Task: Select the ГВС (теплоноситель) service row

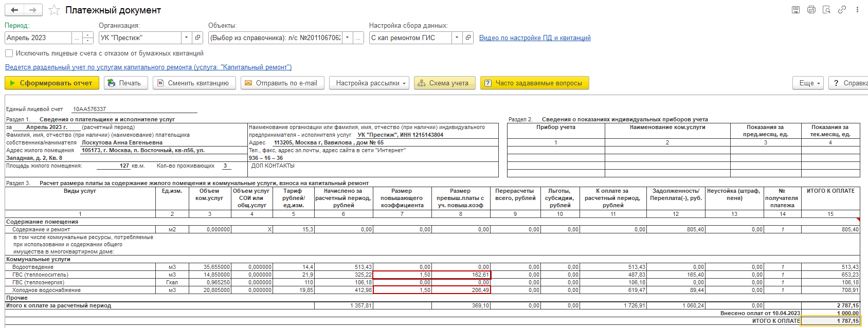Action: pos(432,275)
